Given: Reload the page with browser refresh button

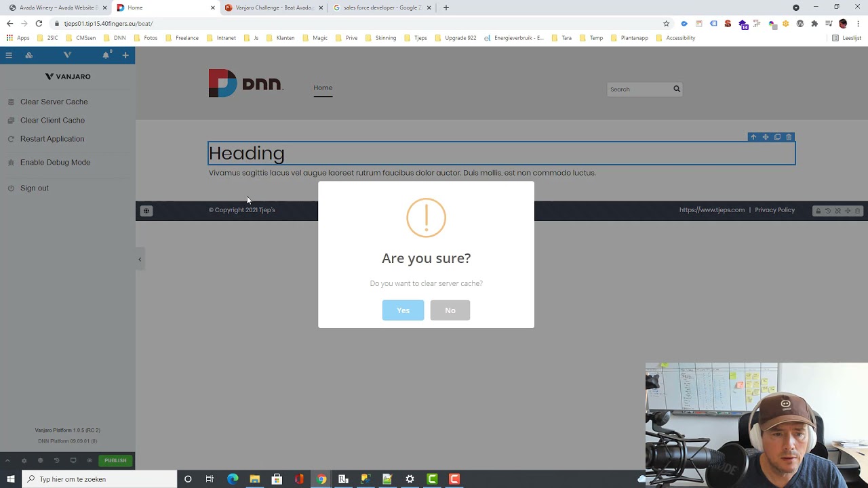Looking at the screenshot, I should point(39,23).
